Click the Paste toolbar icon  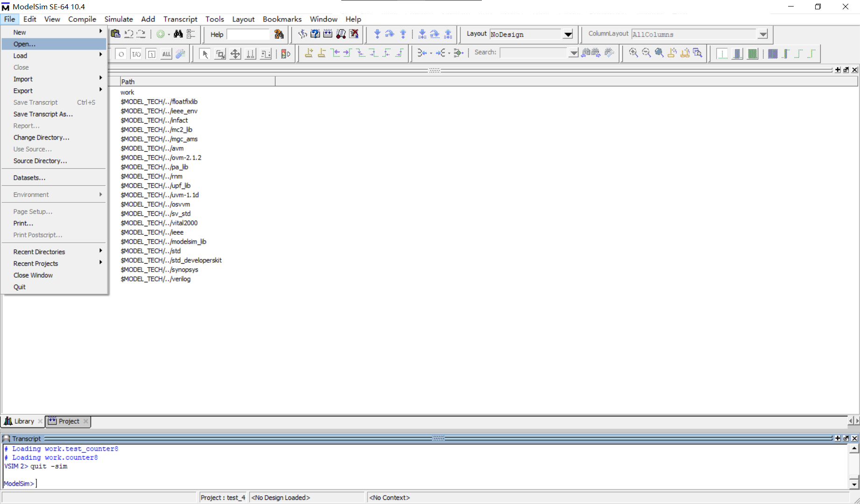[115, 34]
